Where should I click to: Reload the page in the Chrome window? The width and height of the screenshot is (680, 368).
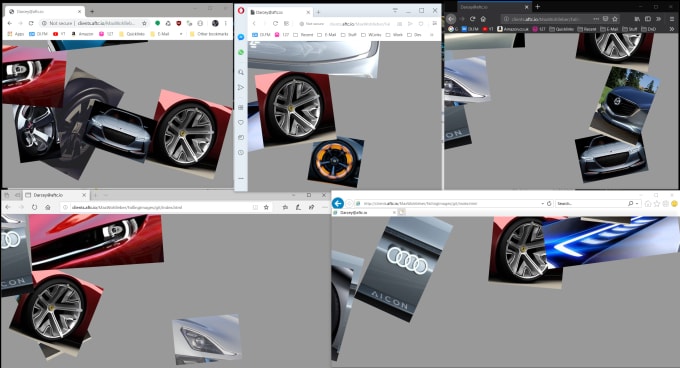tap(31, 23)
